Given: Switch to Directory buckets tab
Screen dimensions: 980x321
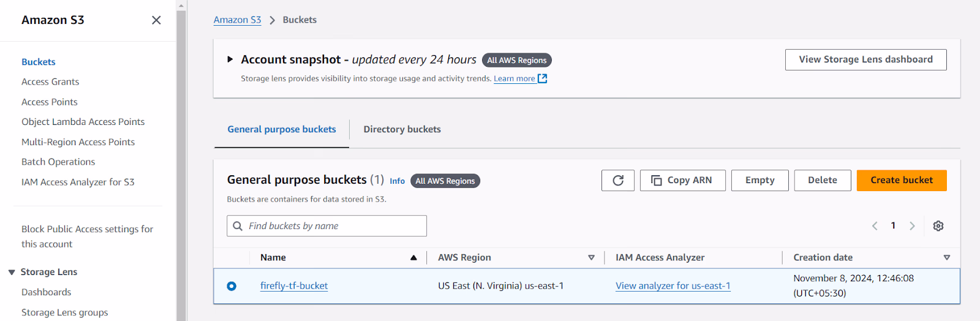Looking at the screenshot, I should 402,129.
